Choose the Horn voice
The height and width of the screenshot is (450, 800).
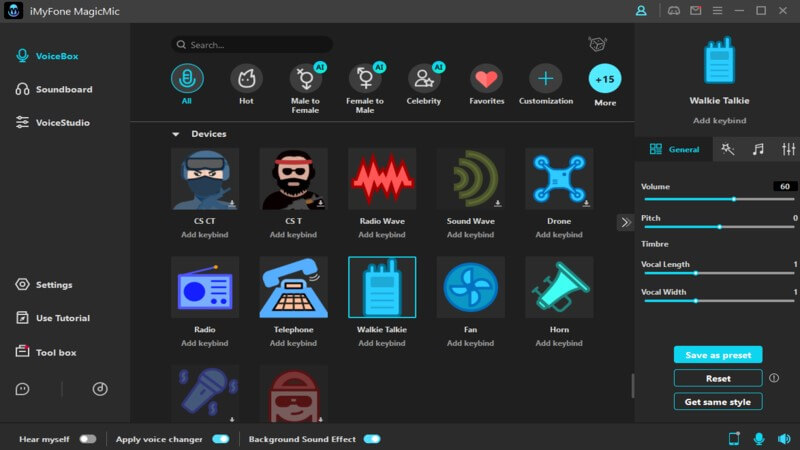click(559, 287)
